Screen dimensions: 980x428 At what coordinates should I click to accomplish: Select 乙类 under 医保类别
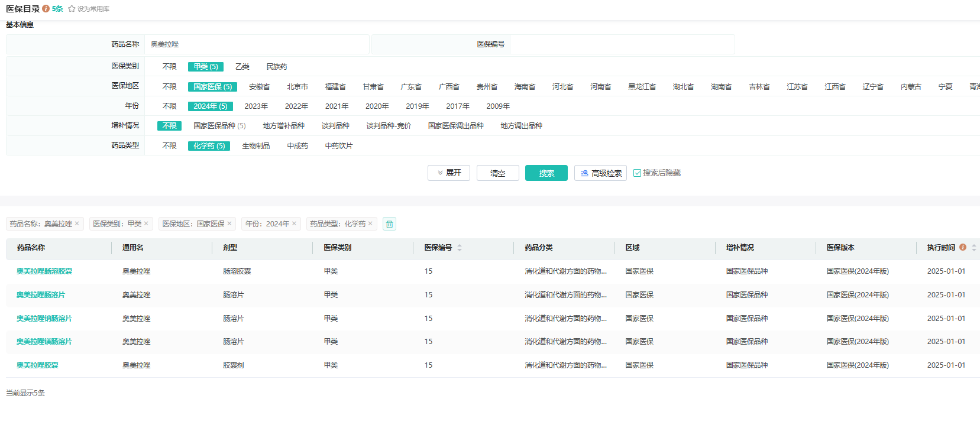242,67
